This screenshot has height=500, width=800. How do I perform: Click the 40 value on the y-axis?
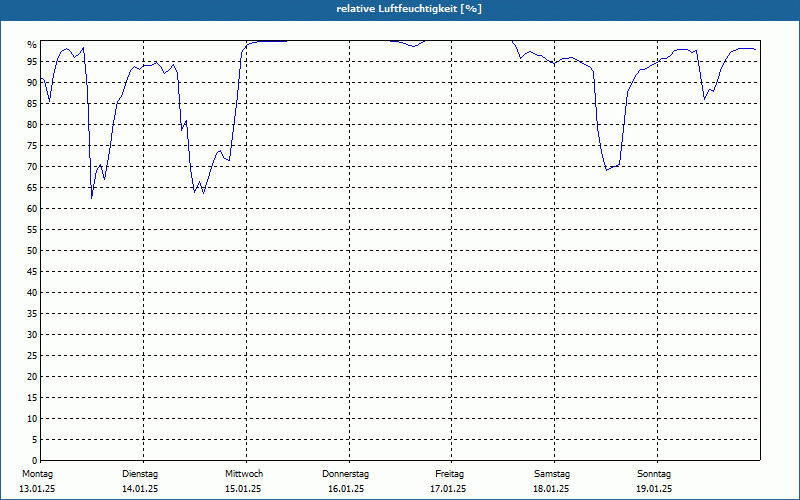pyautogui.click(x=32, y=292)
